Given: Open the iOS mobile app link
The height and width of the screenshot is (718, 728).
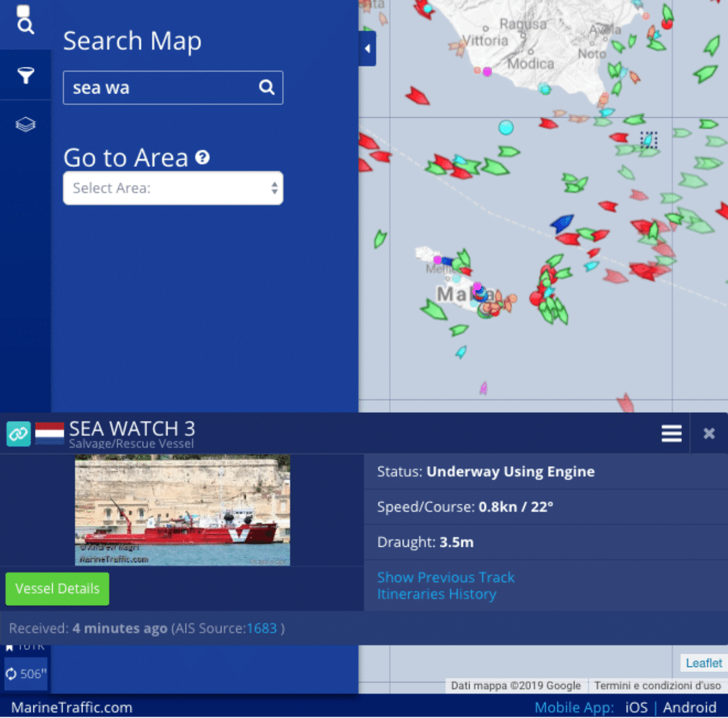Looking at the screenshot, I should tap(636, 708).
